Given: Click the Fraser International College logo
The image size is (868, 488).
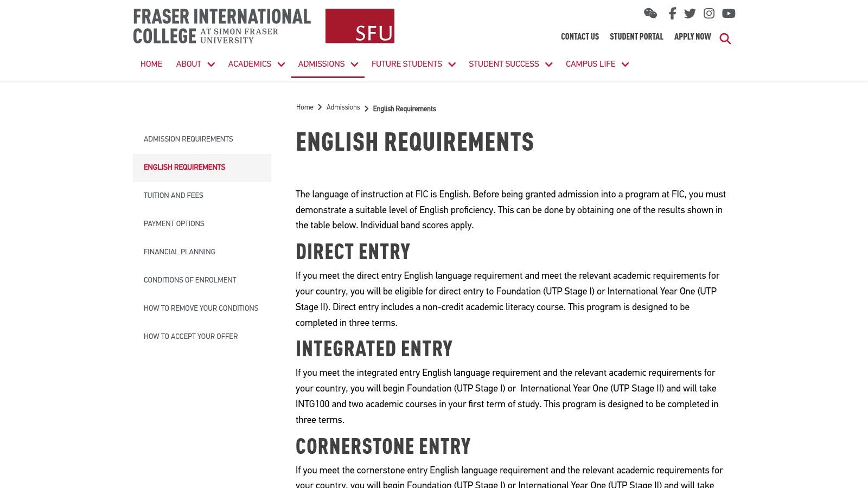Looking at the screenshot, I should [x=222, y=26].
